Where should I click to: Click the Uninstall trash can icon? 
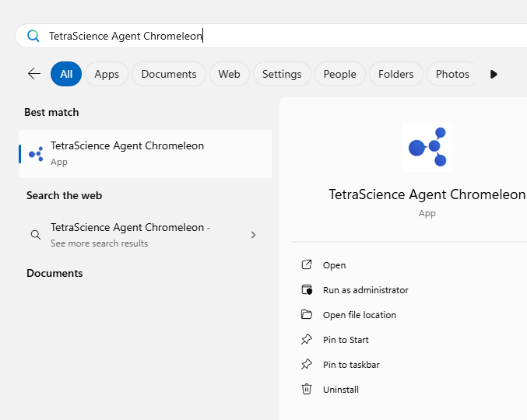pos(307,389)
